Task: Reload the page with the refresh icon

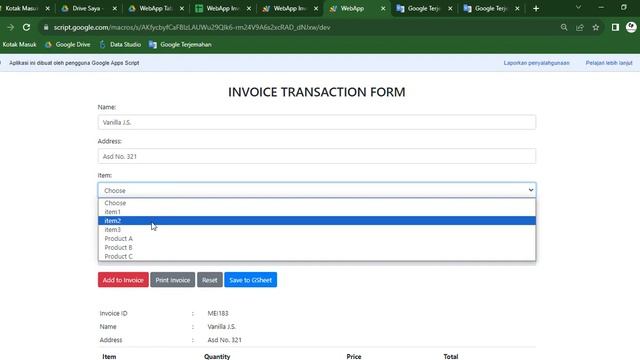Action: pos(26,27)
